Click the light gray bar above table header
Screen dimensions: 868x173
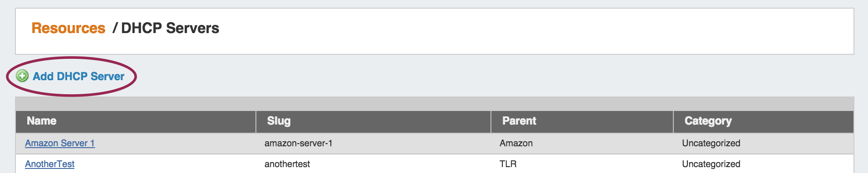435,104
